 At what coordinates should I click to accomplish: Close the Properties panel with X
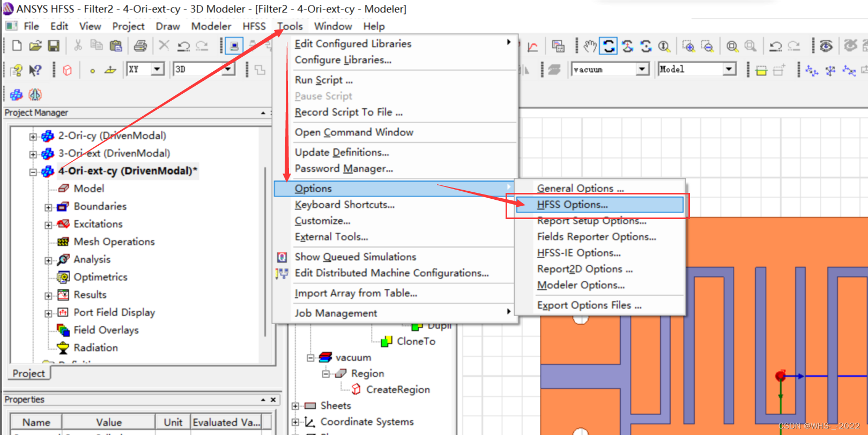pos(273,400)
